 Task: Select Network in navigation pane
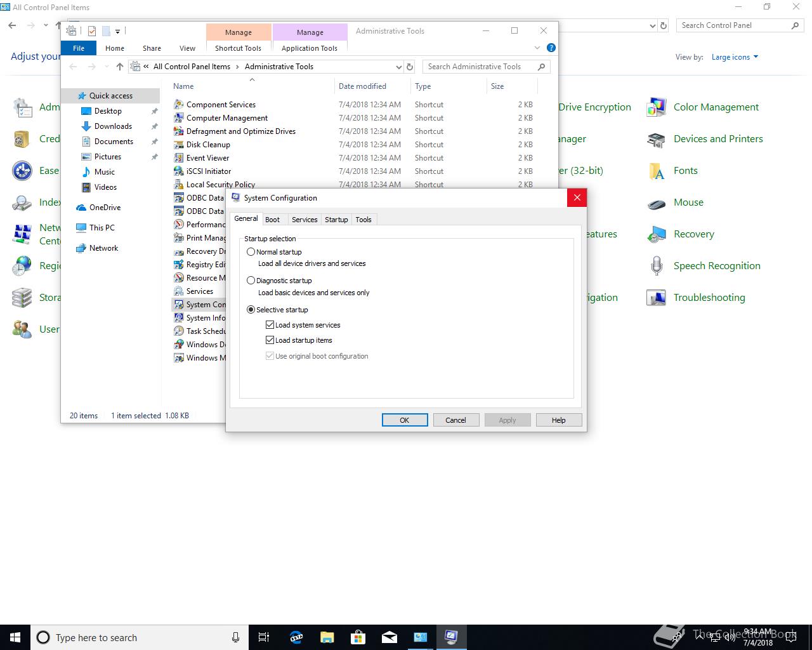[x=103, y=248]
